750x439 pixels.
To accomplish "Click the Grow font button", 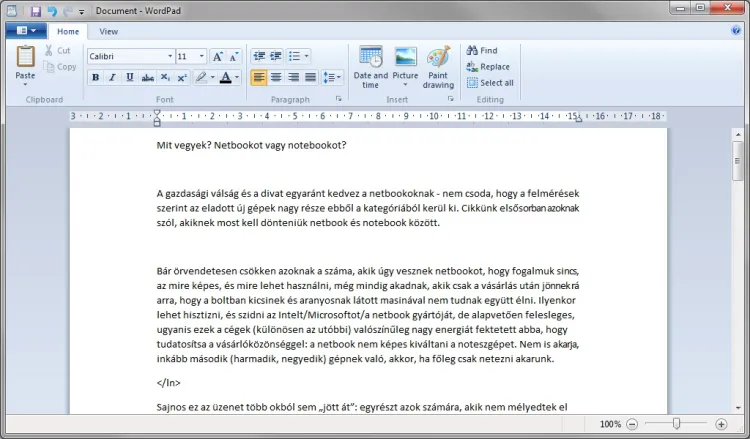I will (217, 56).
